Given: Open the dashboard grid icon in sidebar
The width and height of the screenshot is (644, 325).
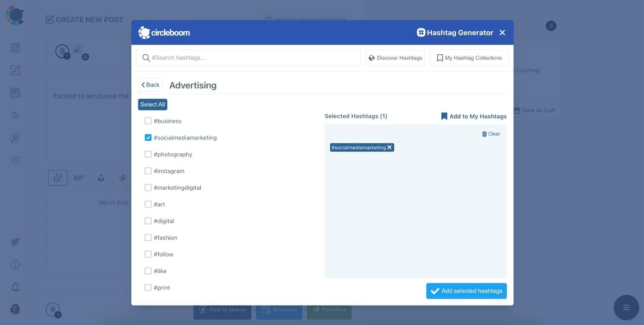Looking at the screenshot, I should pos(15,48).
